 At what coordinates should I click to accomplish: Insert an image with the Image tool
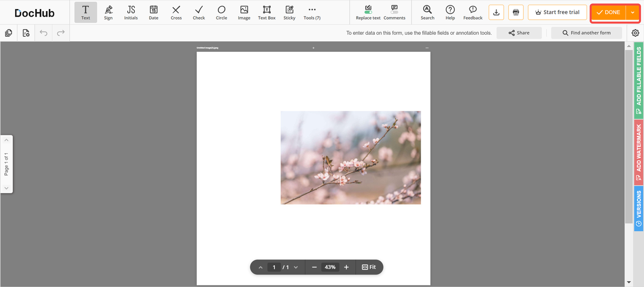[244, 12]
